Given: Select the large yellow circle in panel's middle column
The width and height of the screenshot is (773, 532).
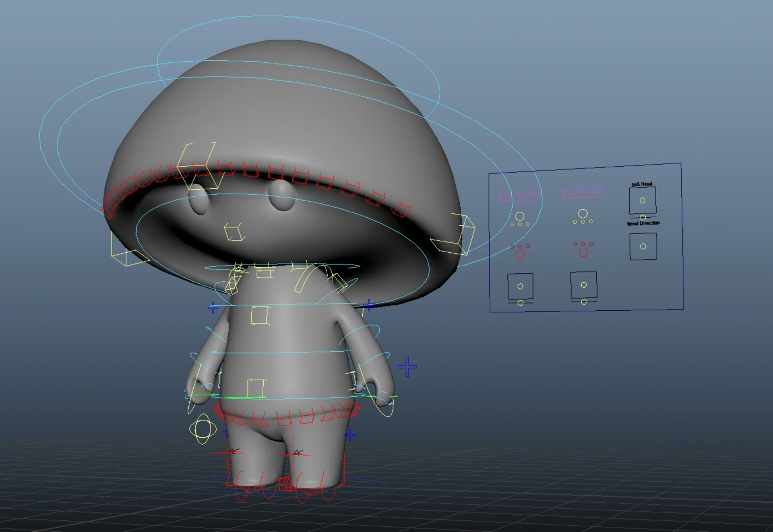Looking at the screenshot, I should [x=583, y=214].
